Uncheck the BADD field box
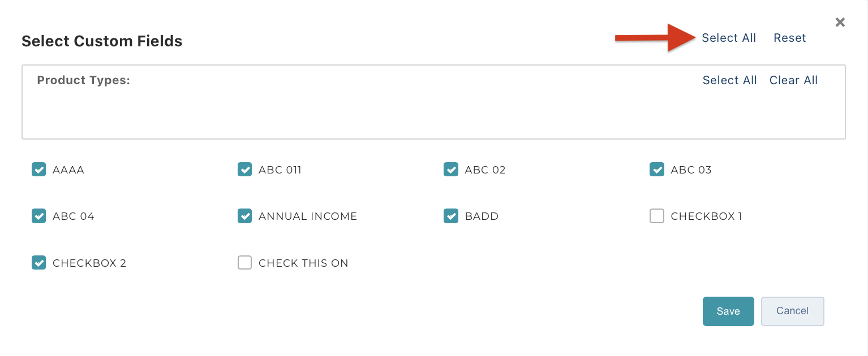Viewport: 868px width, 356px height. click(x=451, y=216)
